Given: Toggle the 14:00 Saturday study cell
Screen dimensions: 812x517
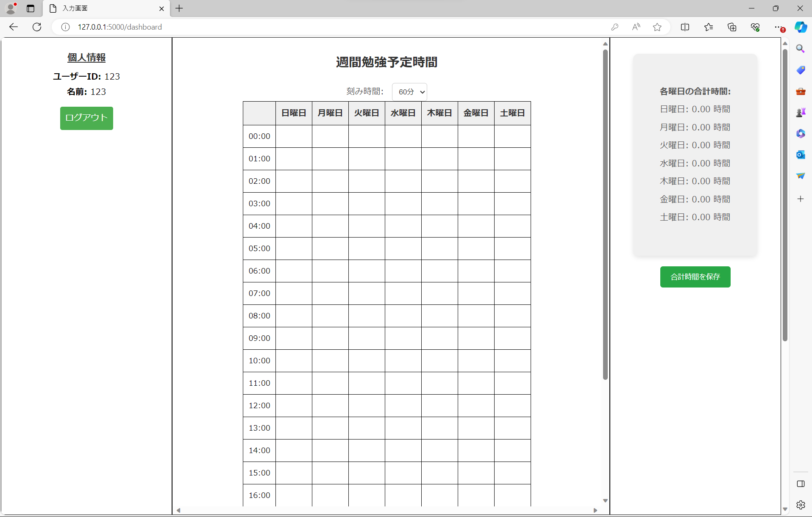Looking at the screenshot, I should [512, 451].
